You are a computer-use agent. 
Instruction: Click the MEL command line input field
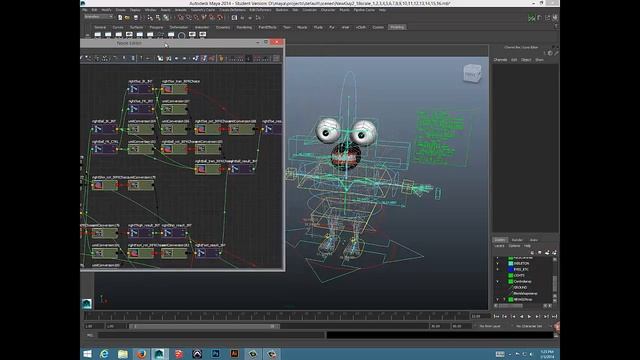coord(211,335)
